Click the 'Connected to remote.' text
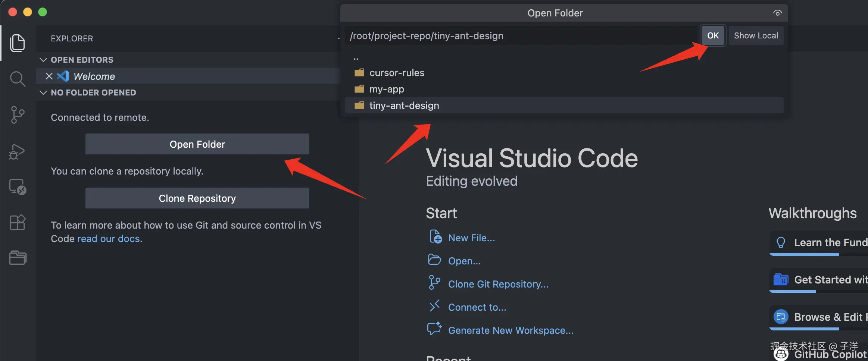 pyautogui.click(x=100, y=117)
